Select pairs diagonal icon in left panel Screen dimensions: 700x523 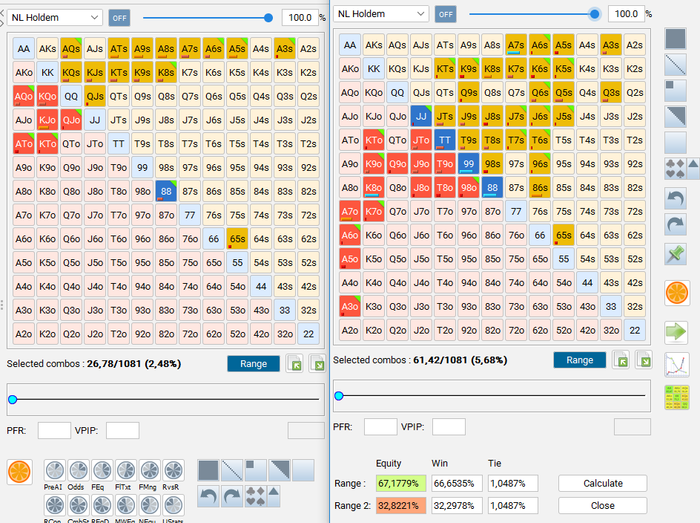click(x=232, y=470)
